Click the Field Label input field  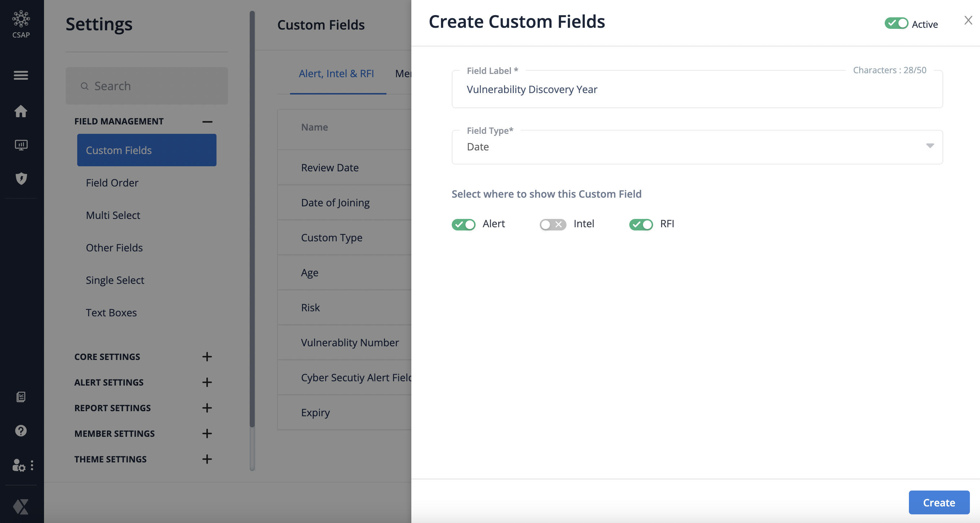pos(697,89)
